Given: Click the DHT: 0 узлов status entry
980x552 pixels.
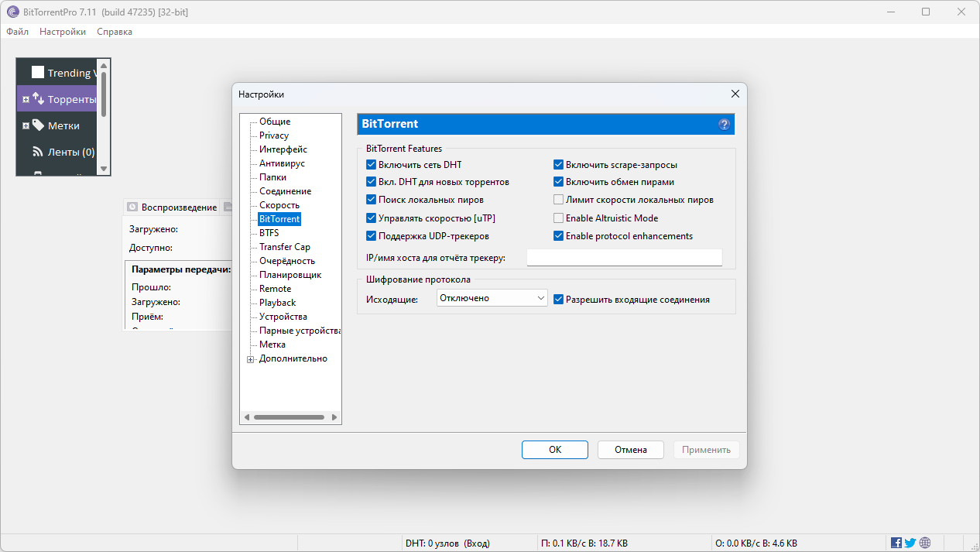Looking at the screenshot, I should coord(447,543).
